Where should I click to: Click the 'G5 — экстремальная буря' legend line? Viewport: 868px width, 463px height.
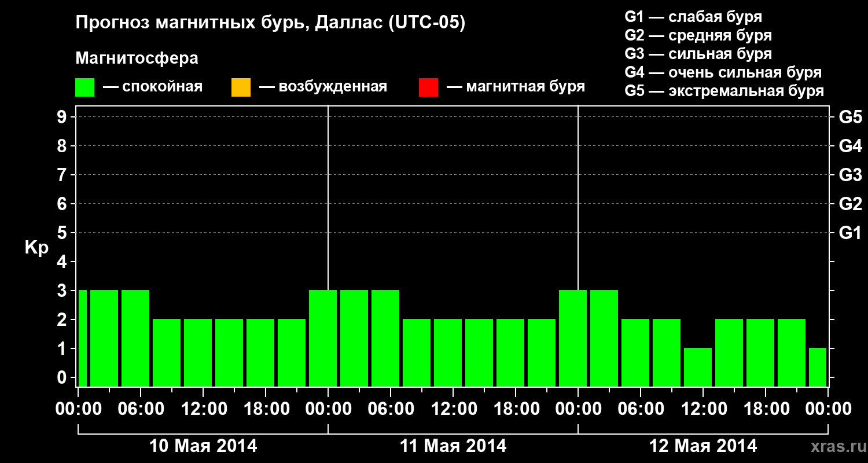pos(724,91)
